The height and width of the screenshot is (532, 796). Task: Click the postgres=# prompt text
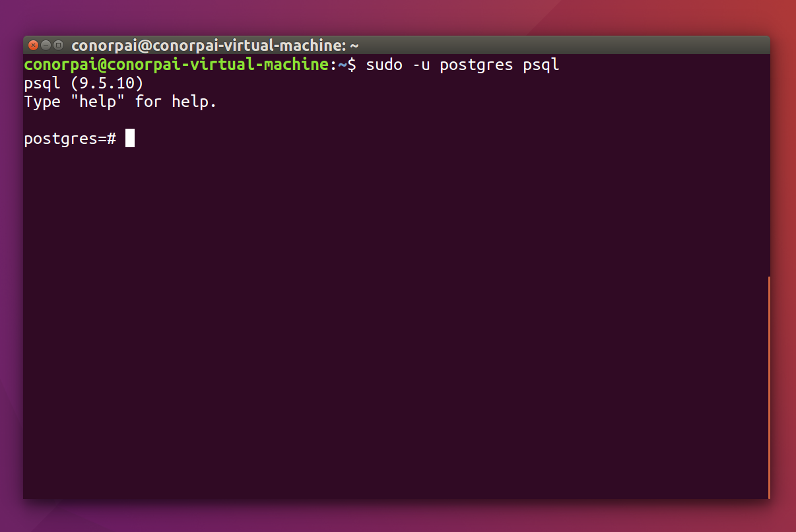click(70, 139)
